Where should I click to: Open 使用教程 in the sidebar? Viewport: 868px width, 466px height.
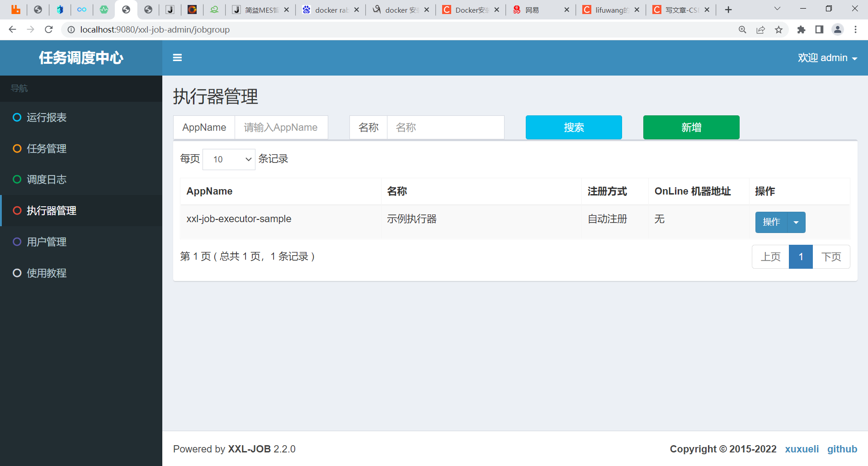point(81,273)
